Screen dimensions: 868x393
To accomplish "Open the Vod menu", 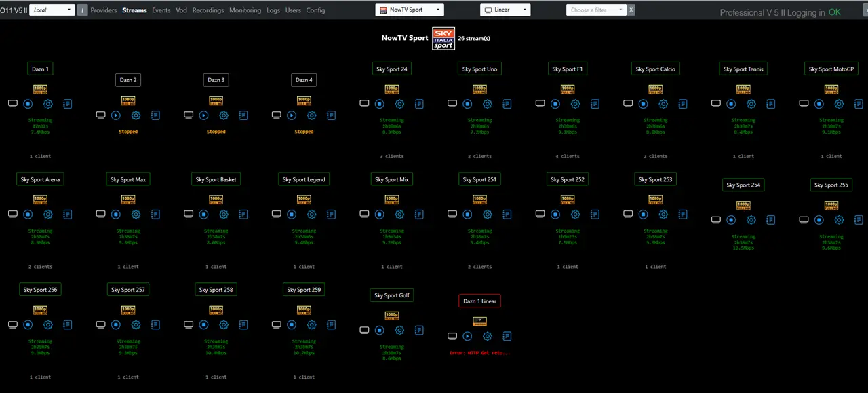I will pos(181,10).
